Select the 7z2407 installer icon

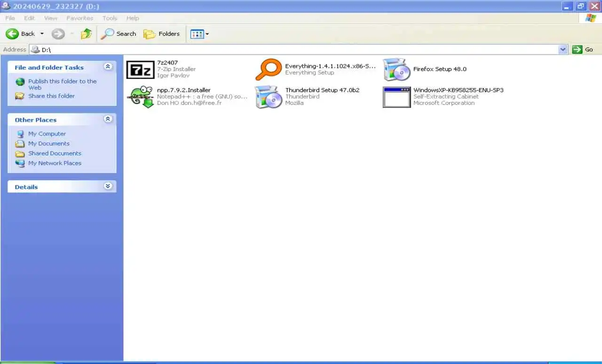click(140, 70)
